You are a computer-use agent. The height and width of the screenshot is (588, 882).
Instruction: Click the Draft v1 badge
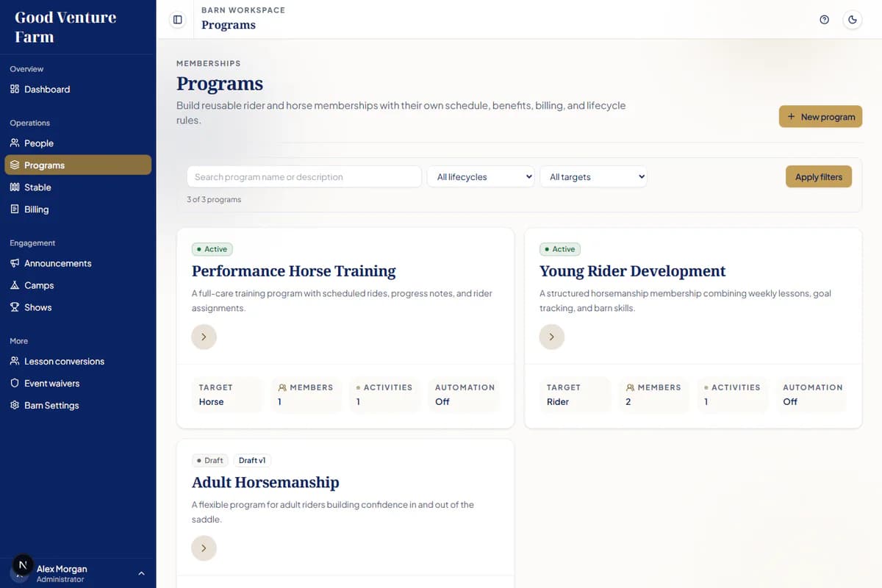pyautogui.click(x=252, y=460)
